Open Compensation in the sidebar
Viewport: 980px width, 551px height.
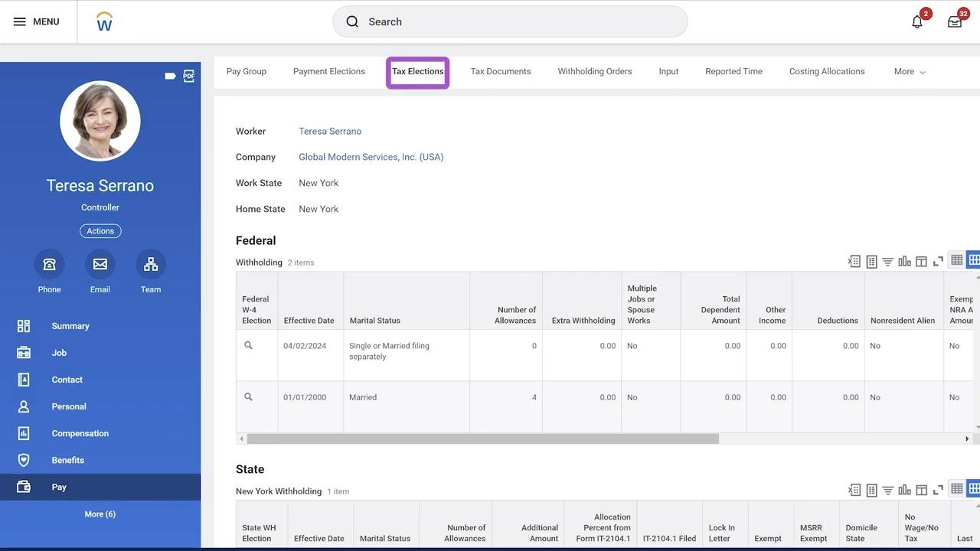[x=100, y=433]
